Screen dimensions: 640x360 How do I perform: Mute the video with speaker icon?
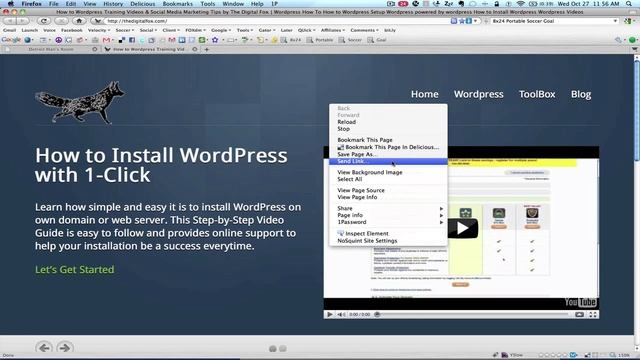pos(341,314)
